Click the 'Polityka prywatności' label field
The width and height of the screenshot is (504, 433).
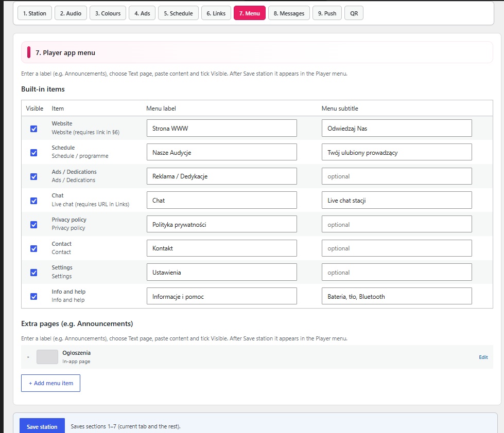(222, 224)
